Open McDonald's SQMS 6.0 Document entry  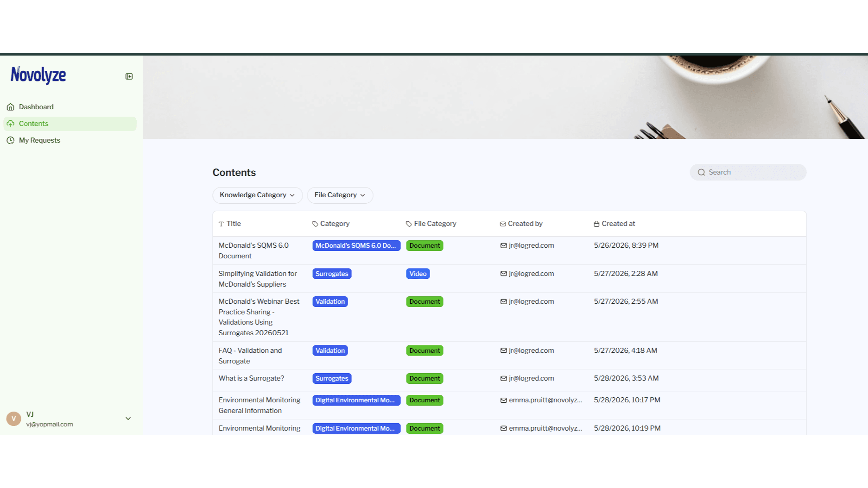pos(253,250)
